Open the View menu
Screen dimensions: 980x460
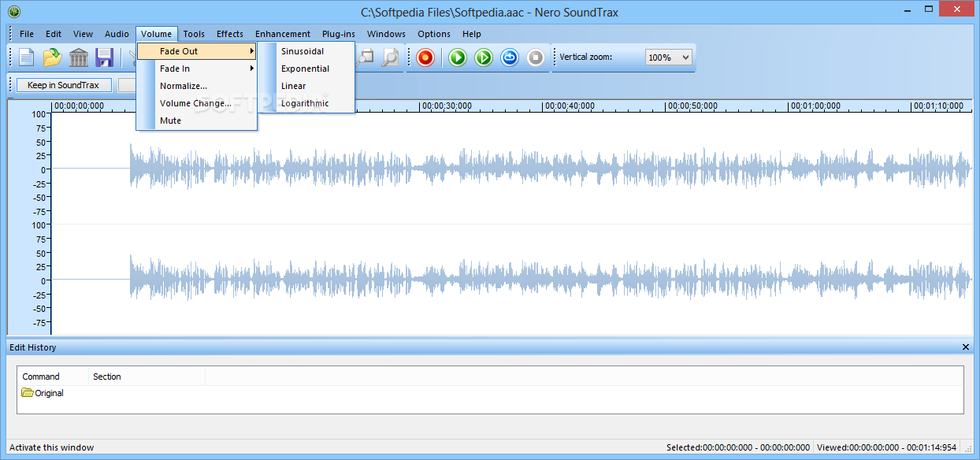[x=83, y=34]
